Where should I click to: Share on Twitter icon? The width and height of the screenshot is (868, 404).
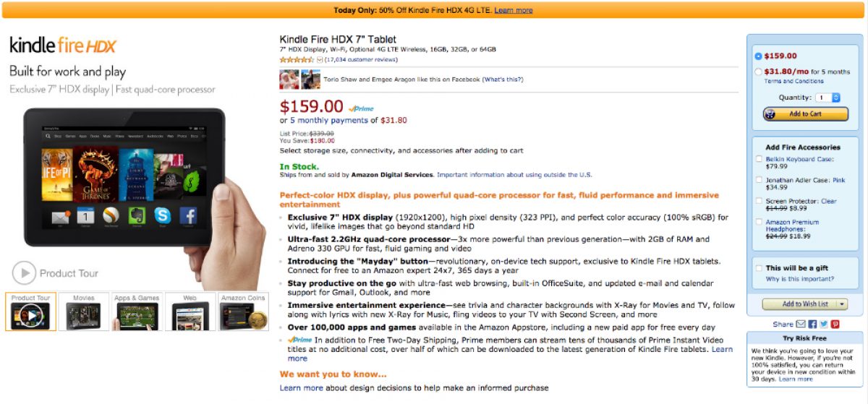(824, 325)
